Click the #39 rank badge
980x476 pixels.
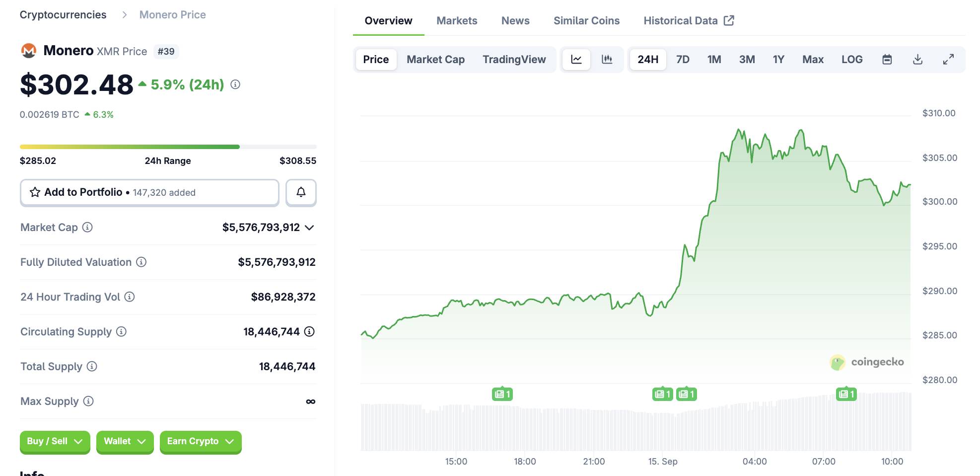(x=166, y=51)
